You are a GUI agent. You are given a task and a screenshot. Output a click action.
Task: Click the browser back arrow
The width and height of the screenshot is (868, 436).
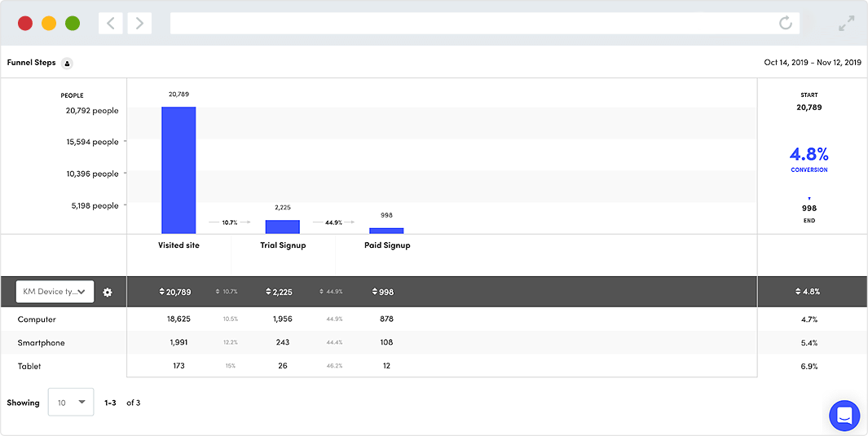click(x=111, y=24)
